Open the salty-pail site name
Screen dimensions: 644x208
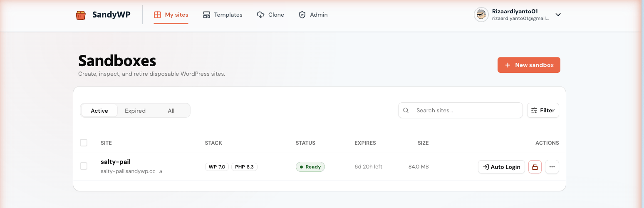point(116,162)
